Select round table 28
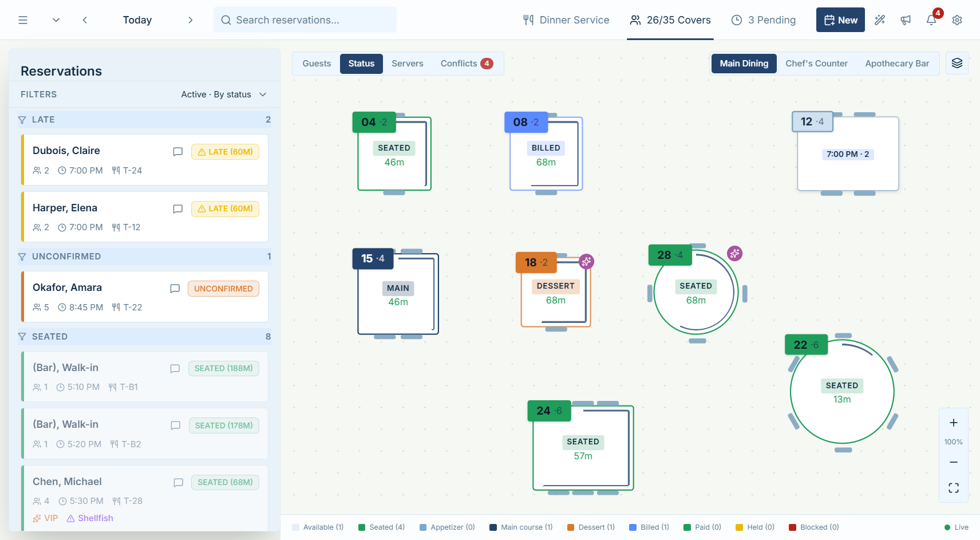This screenshot has height=540, width=980. [696, 292]
